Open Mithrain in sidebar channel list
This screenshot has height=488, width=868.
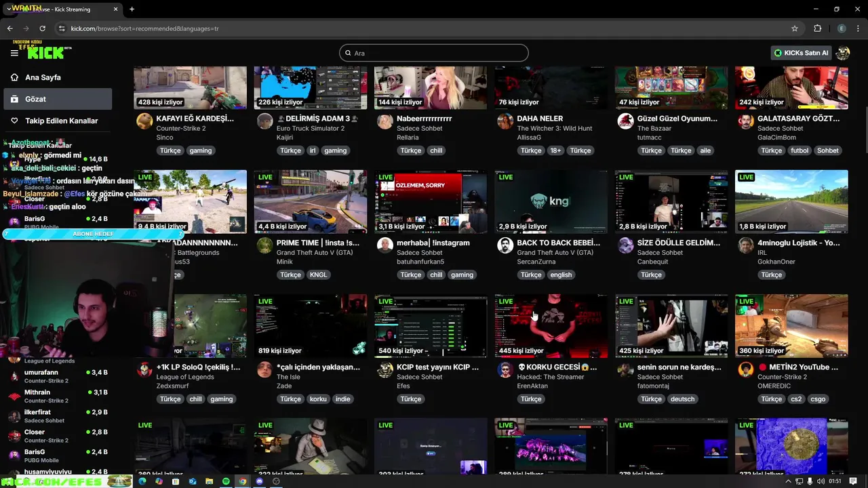(58, 396)
